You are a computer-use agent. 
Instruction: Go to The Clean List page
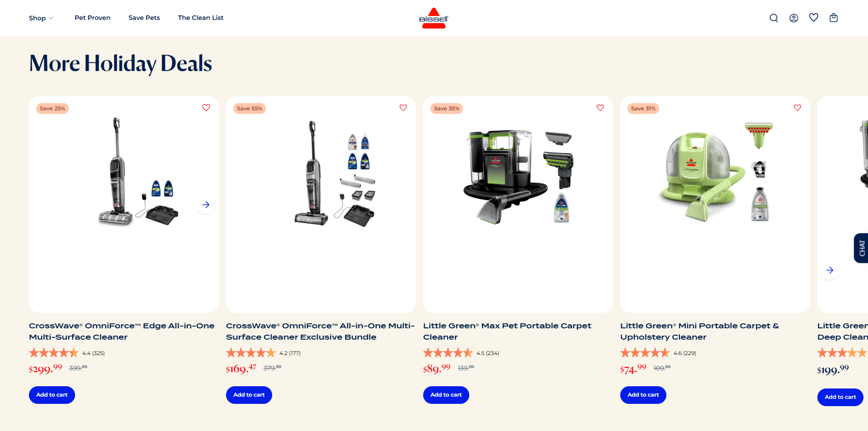(x=201, y=18)
